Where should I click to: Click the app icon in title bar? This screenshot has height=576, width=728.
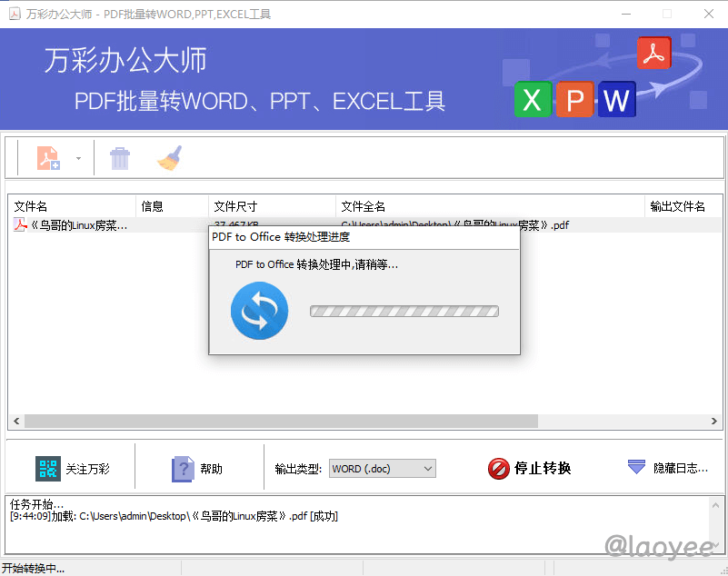tap(13, 14)
